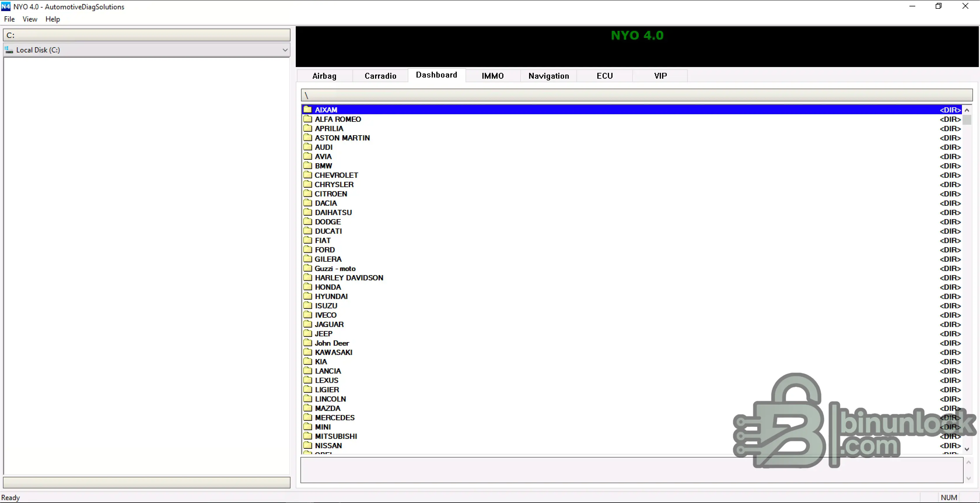Open the AIXAM folder icon

pyautogui.click(x=307, y=110)
